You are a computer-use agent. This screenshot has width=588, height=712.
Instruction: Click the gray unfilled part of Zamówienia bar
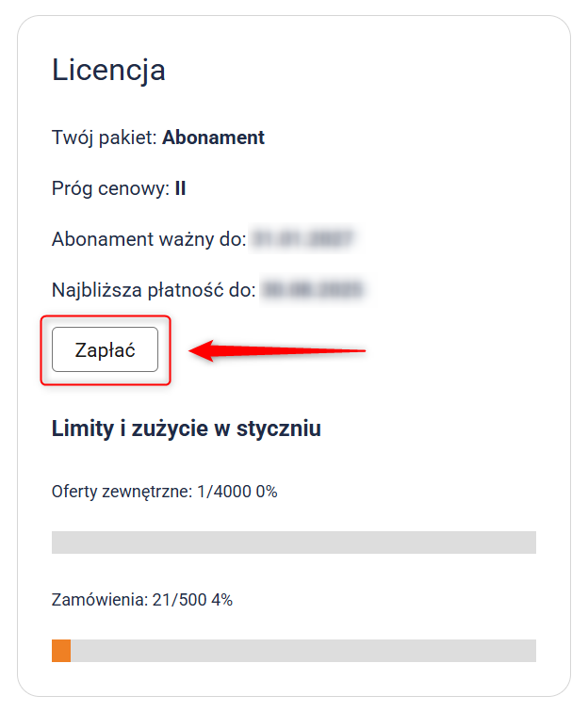pyautogui.click(x=302, y=651)
